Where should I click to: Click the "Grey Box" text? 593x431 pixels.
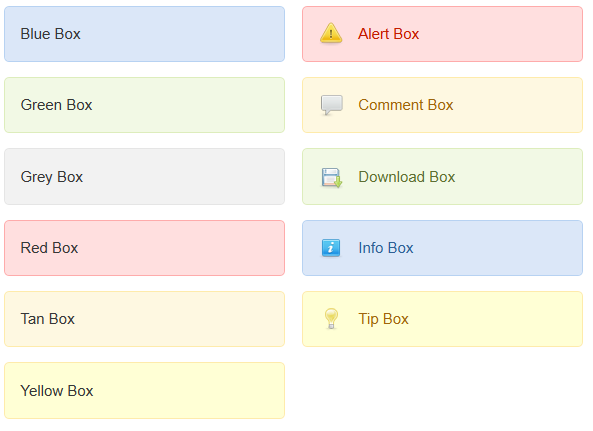click(x=52, y=177)
